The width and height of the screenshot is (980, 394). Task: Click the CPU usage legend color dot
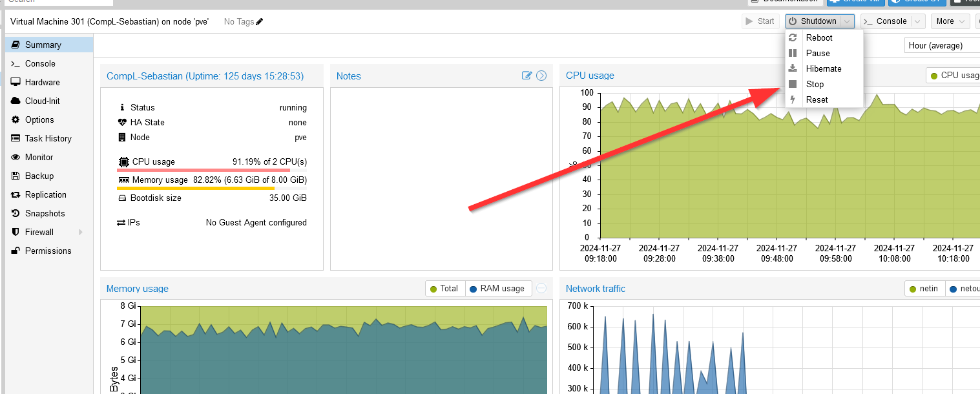[934, 76]
